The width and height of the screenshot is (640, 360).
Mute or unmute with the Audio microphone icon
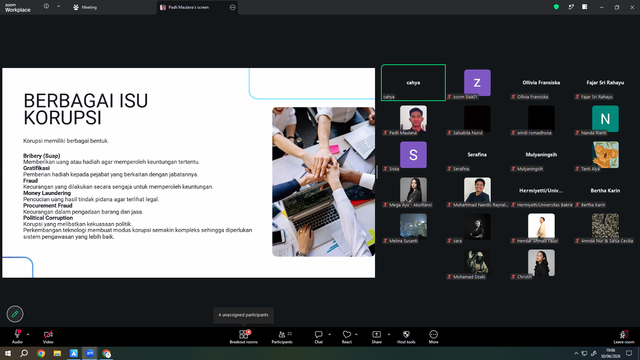[17, 334]
